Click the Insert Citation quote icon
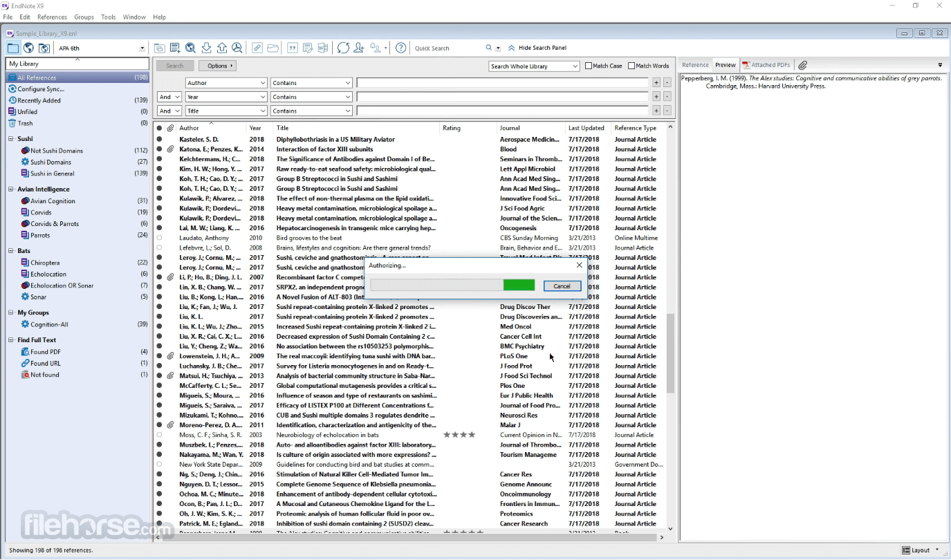This screenshot has width=951, height=560. [x=293, y=48]
